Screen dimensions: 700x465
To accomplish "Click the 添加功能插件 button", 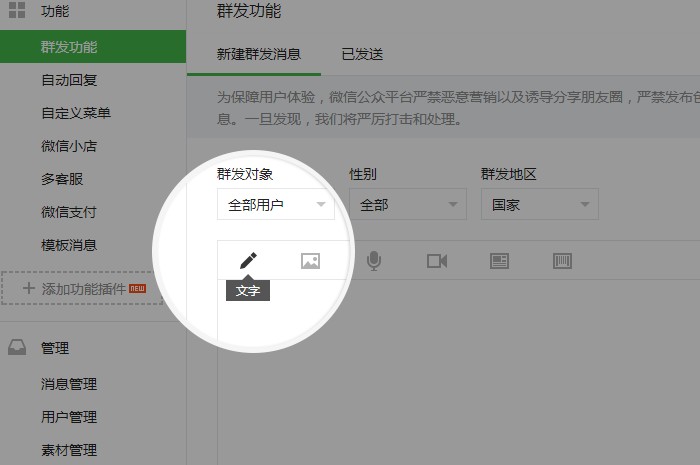I will (x=82, y=288).
